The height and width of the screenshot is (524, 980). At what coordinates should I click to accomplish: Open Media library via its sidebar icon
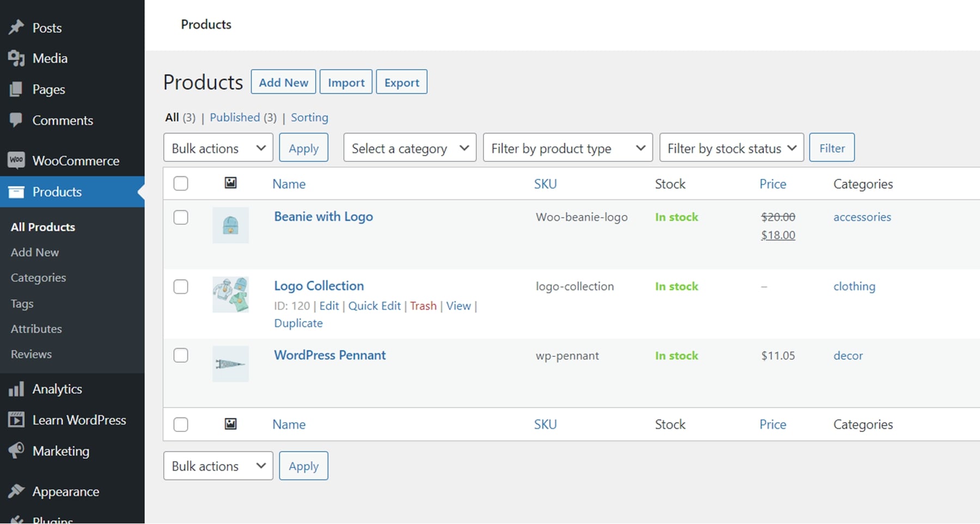pos(17,58)
